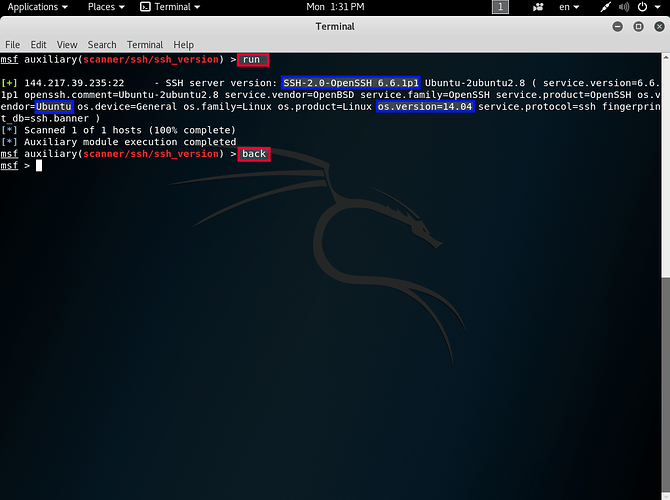The height and width of the screenshot is (500, 670).
Task: Open the Help menu in Terminal
Action: coord(184,45)
